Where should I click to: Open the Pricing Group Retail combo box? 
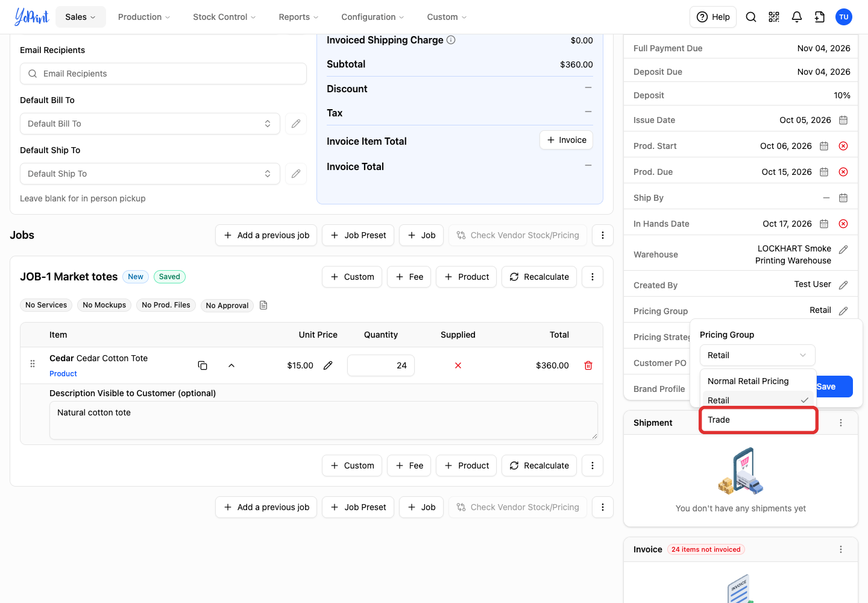pos(758,355)
